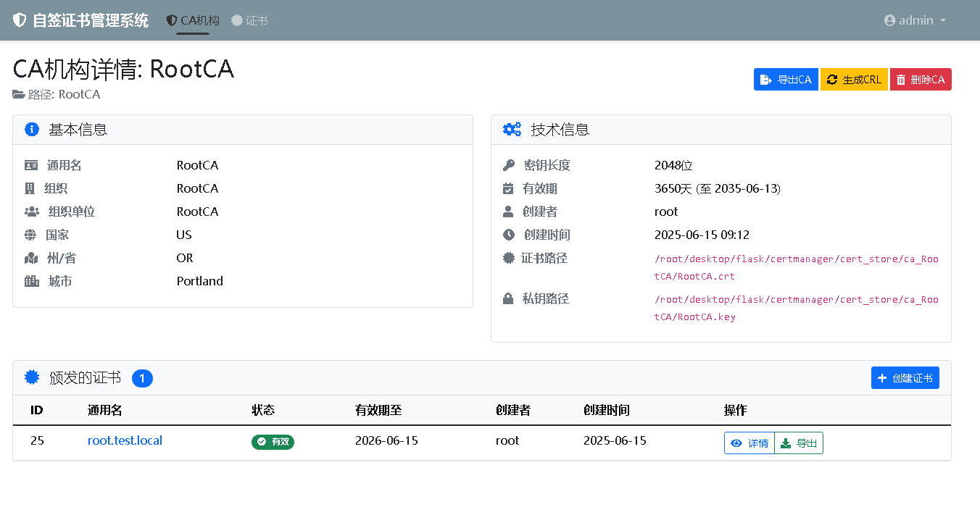Viewport: 980px width, 515px height.
Task: Click the shield logo in the navbar
Action: pos(18,20)
